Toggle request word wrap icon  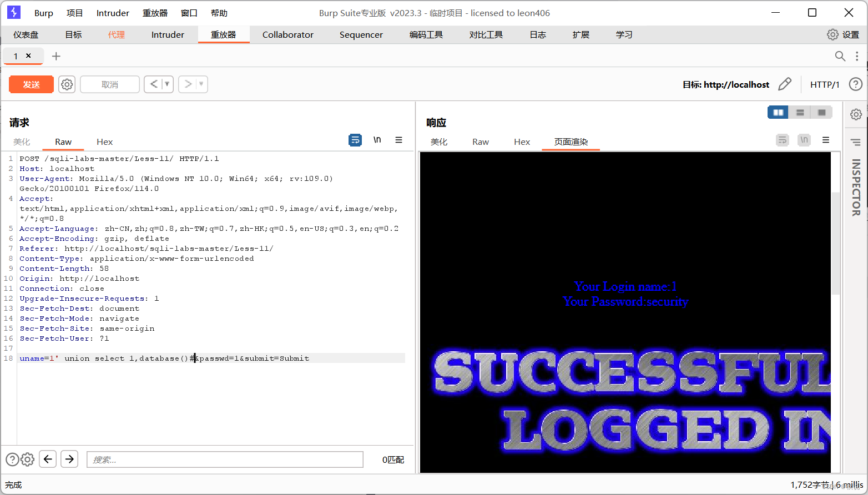click(355, 140)
